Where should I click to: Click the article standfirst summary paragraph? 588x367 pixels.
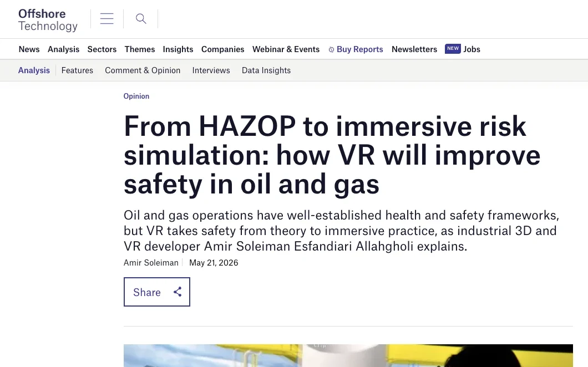(342, 231)
